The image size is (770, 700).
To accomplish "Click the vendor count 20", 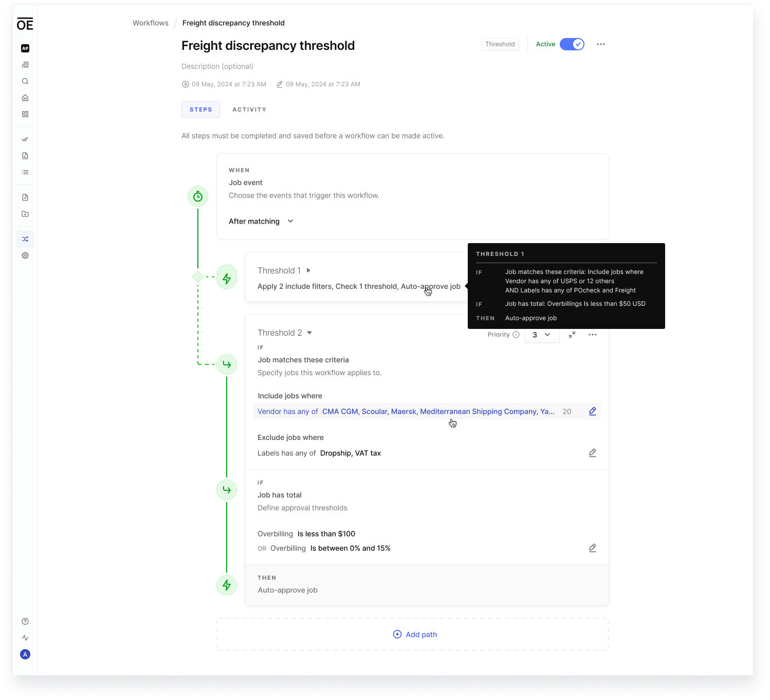I will pos(567,411).
